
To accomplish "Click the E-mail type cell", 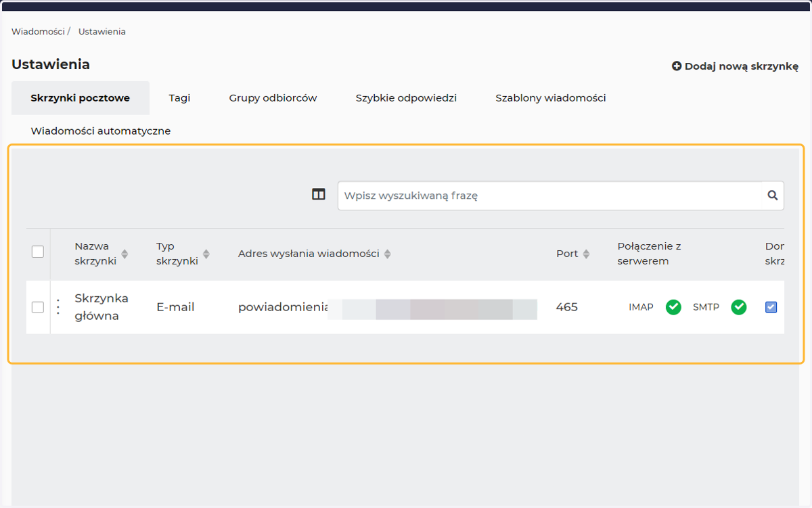I will pos(175,307).
